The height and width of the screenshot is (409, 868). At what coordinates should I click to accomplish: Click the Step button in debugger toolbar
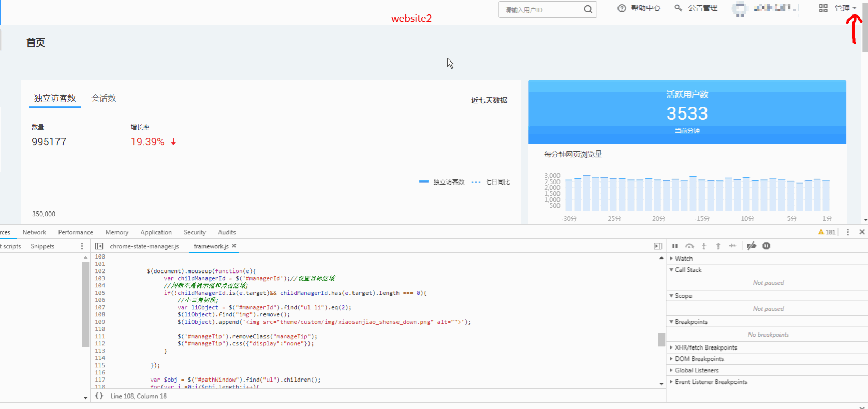pyautogui.click(x=732, y=246)
